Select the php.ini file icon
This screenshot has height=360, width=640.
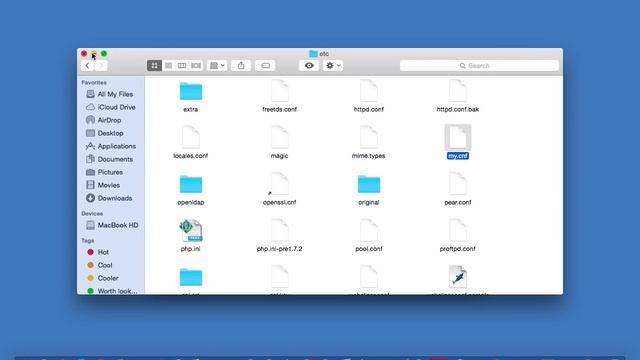pyautogui.click(x=191, y=230)
